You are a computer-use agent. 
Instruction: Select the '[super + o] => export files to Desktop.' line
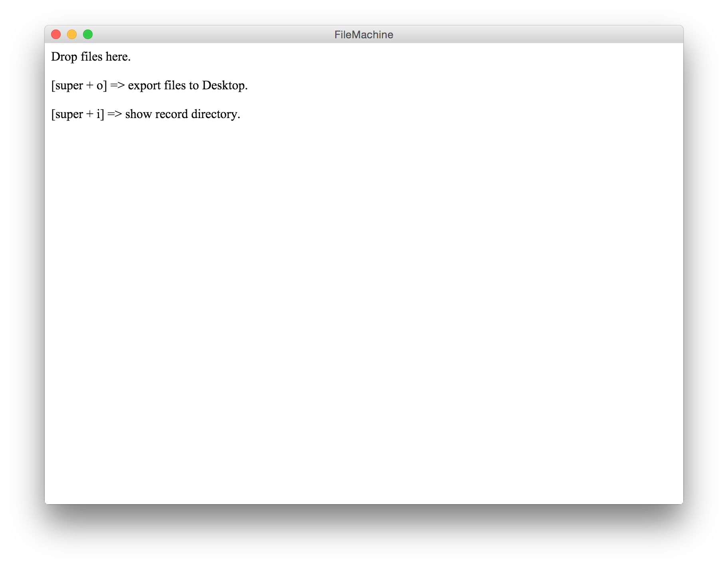[149, 85]
